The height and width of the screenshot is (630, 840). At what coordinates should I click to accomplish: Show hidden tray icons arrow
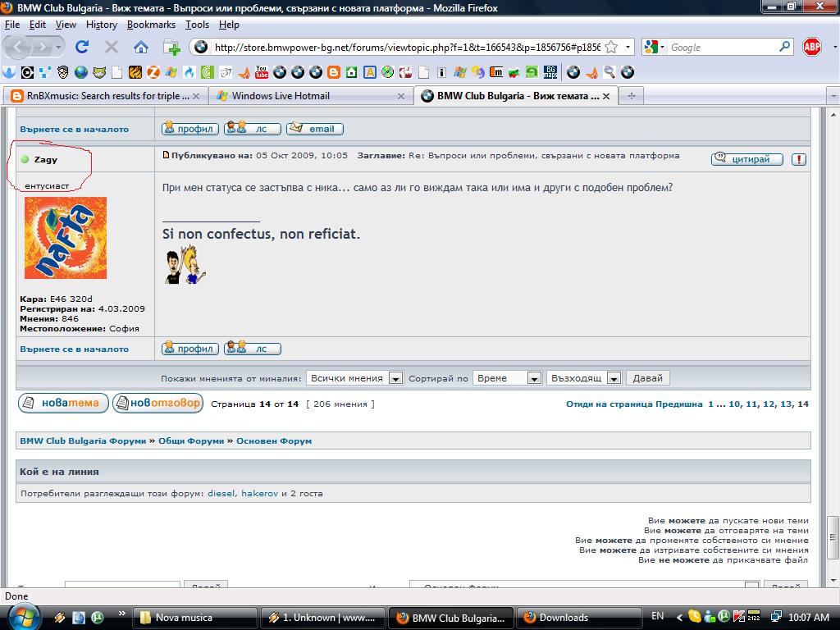pyautogui.click(x=678, y=617)
